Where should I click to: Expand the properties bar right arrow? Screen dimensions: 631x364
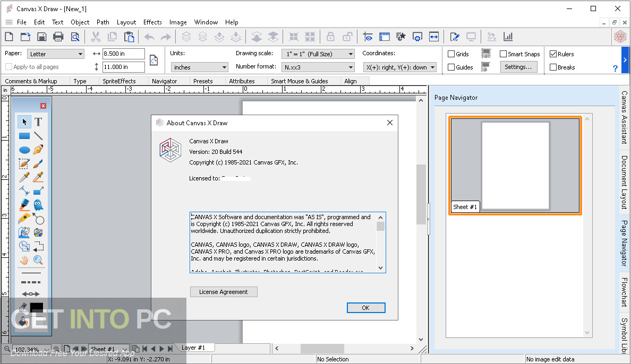tap(625, 60)
